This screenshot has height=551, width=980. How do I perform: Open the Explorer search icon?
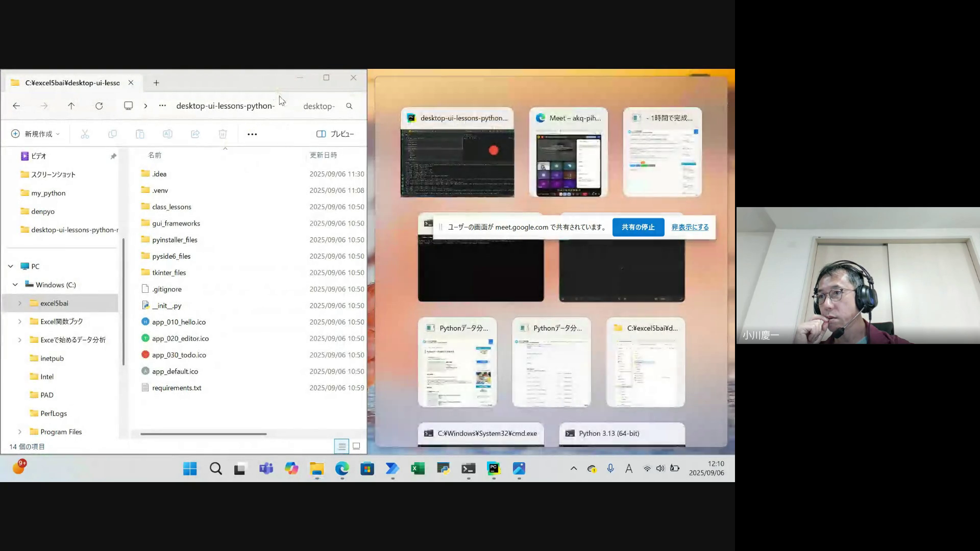(x=349, y=106)
